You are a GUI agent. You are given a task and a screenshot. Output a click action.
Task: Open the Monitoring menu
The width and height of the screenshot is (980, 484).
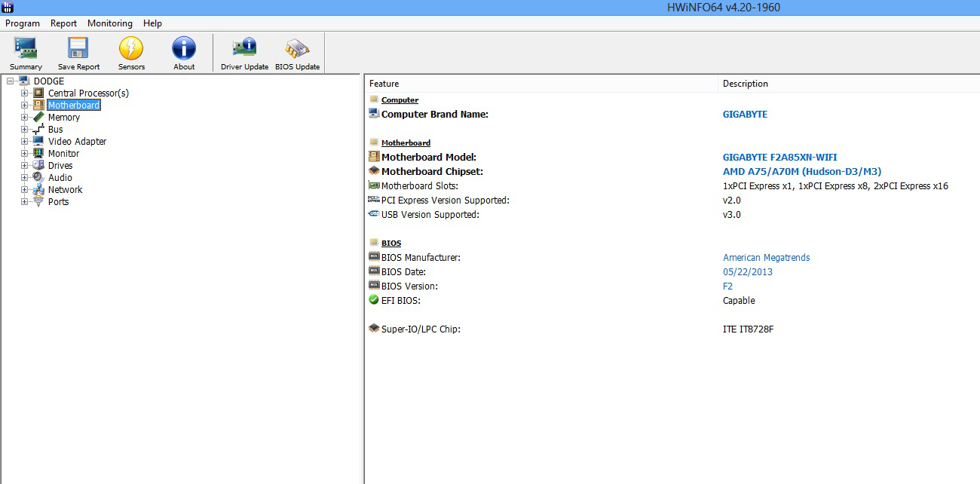pos(110,23)
